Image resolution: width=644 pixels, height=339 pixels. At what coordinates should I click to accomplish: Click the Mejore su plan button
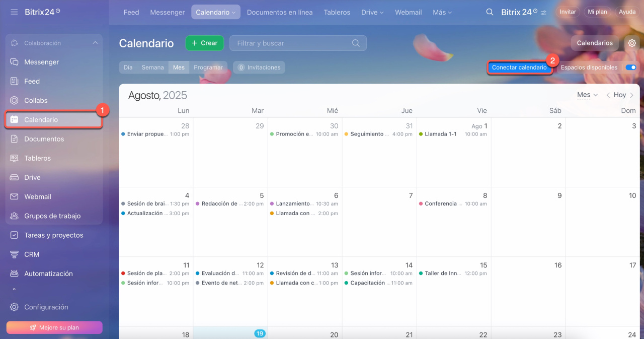(54, 327)
